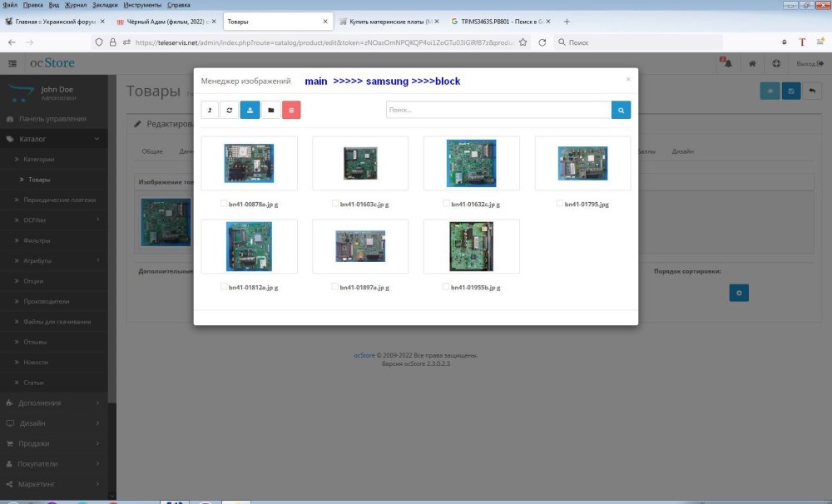Close the image manager dialog

628,79
